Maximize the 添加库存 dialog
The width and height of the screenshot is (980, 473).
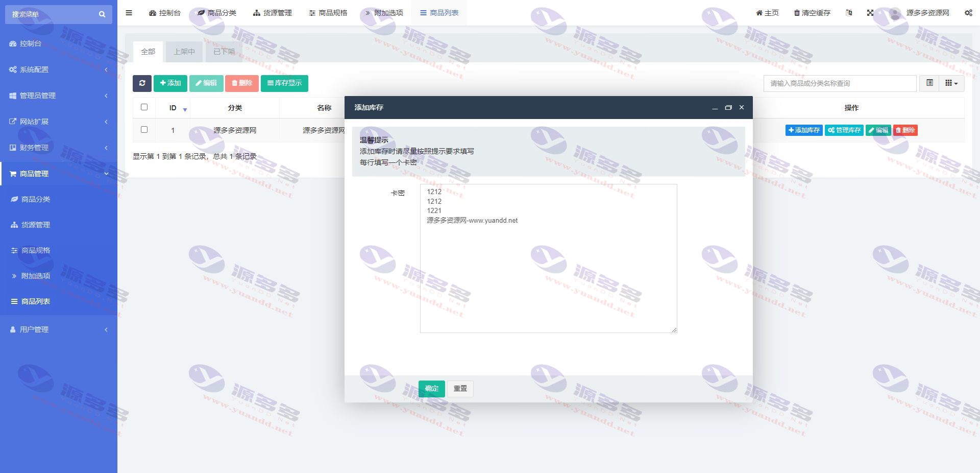point(728,108)
